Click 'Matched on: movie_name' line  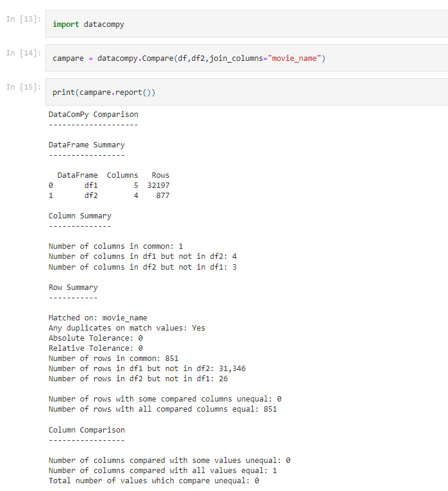(98, 318)
